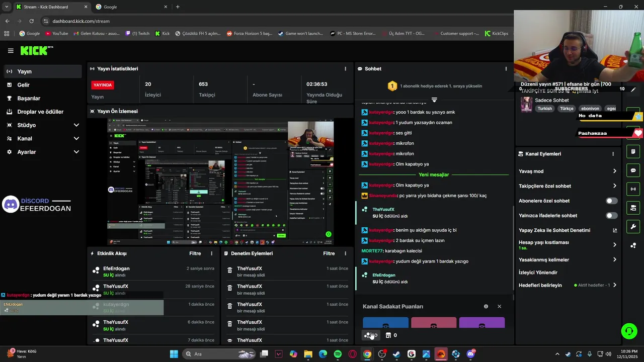Expand the Kanal sidebar section
Screen dimensions: 644x362
tap(76, 138)
